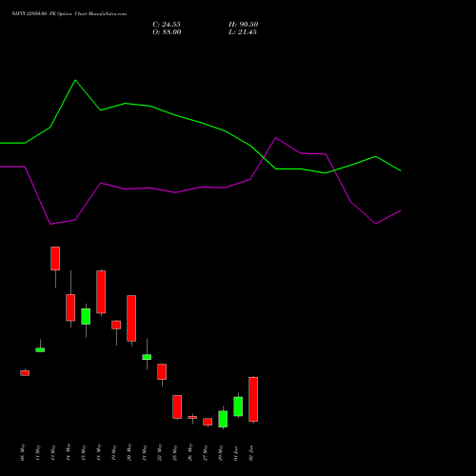Image resolution: width=476 pixels, height=476 pixels.
Task: Click the 29 May green candlestick
Action: (x=223, y=419)
